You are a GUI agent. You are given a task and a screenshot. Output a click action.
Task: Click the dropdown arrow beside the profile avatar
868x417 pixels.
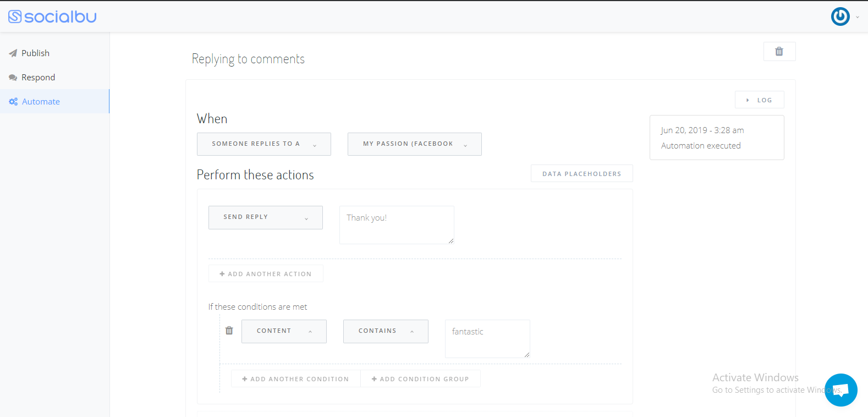pyautogui.click(x=857, y=17)
